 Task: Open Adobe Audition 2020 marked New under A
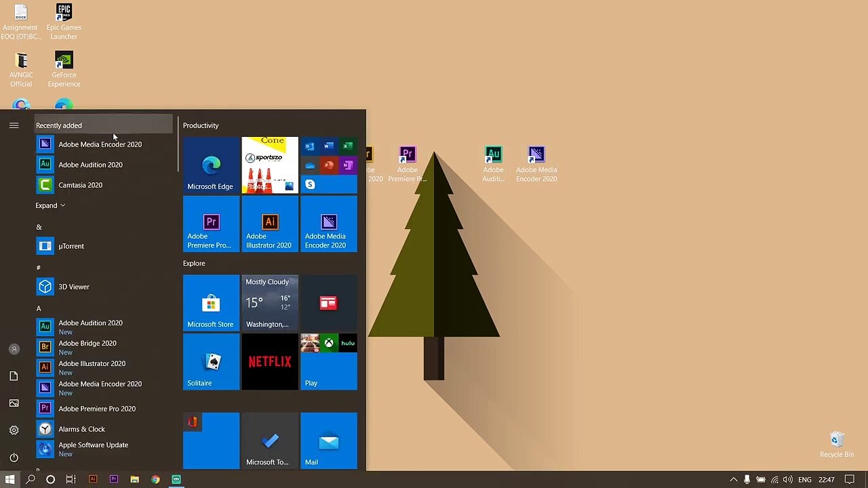[103, 327]
